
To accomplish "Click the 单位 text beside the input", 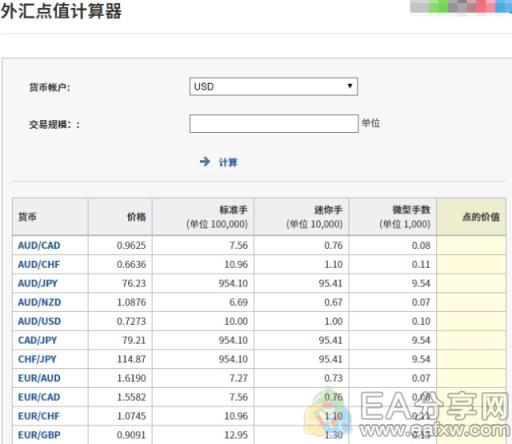I will pyautogui.click(x=371, y=123).
